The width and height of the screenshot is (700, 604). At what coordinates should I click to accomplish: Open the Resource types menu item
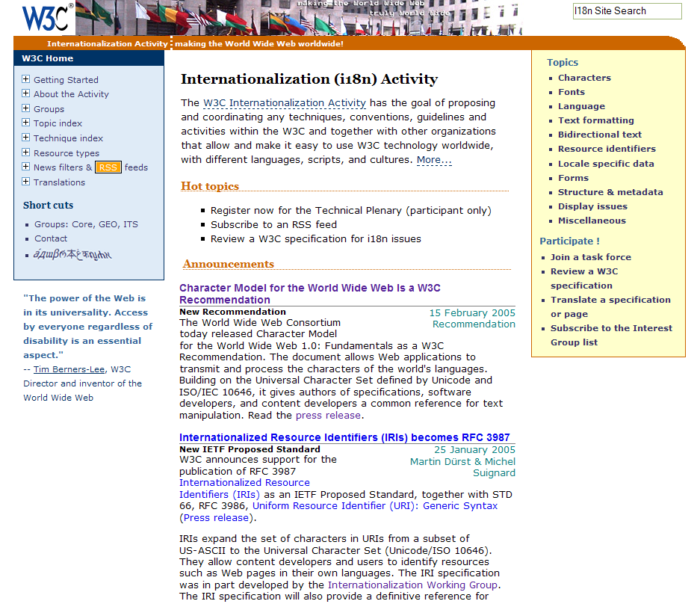pos(66,153)
